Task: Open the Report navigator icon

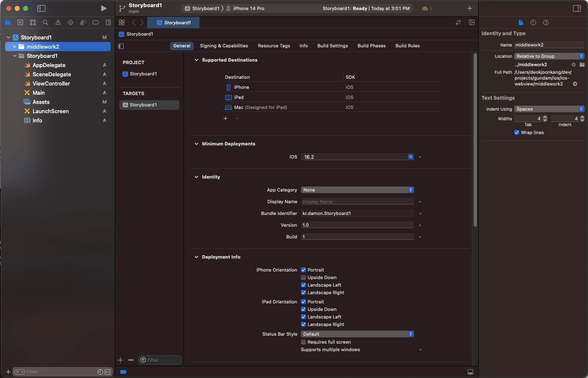Action: 108,23
